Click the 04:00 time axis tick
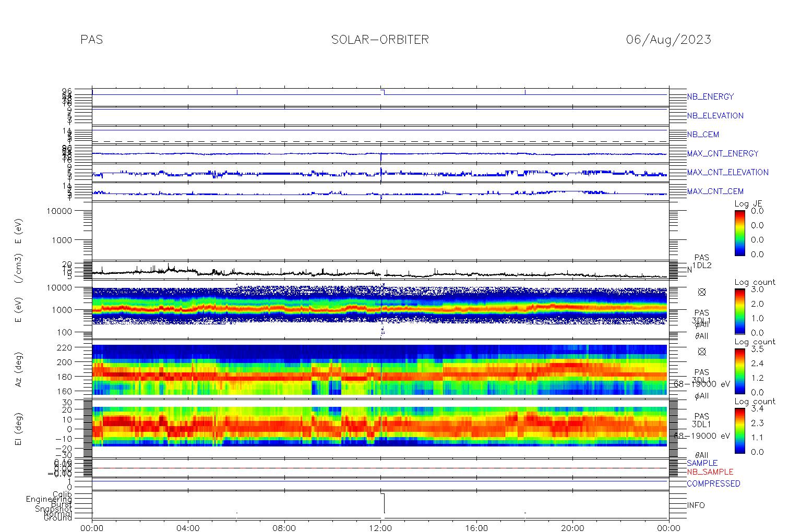789x532 pixels. 188,528
